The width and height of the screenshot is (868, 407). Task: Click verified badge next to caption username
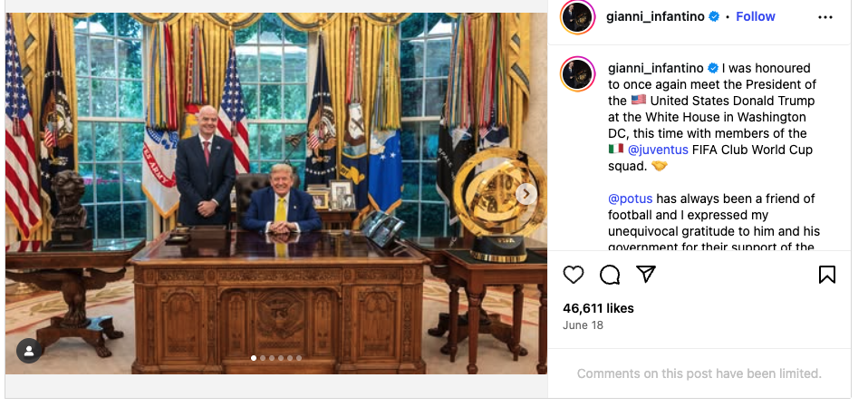(713, 68)
